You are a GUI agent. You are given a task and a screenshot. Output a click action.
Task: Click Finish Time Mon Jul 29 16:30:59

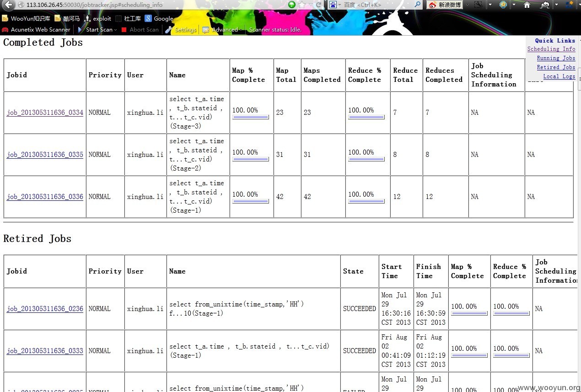(x=430, y=309)
